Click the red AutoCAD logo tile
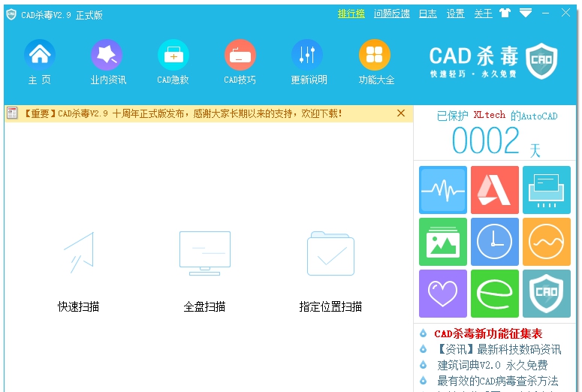 [x=495, y=190]
